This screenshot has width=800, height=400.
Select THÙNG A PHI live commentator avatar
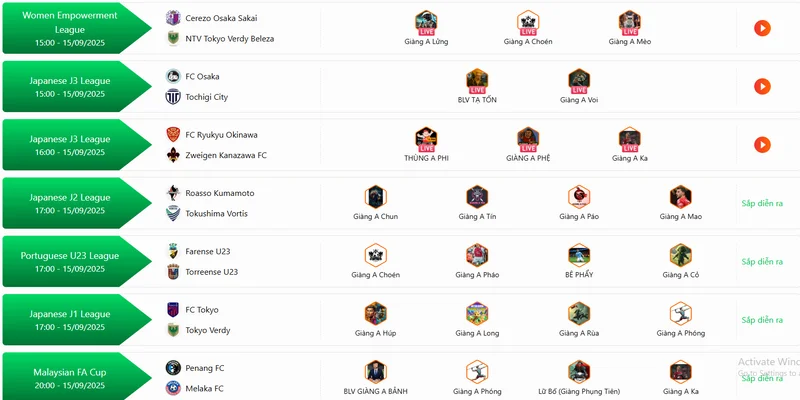pyautogui.click(x=426, y=139)
